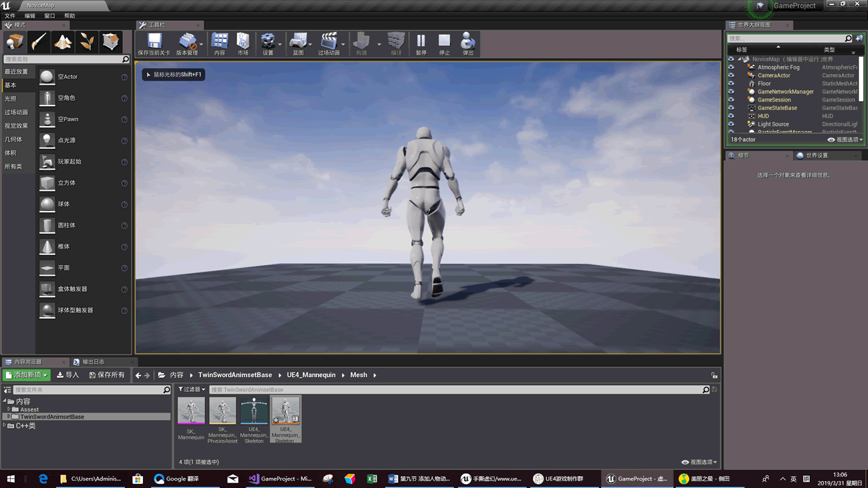Click 弹出 eject from player icon
868x488 pixels.
tap(468, 44)
